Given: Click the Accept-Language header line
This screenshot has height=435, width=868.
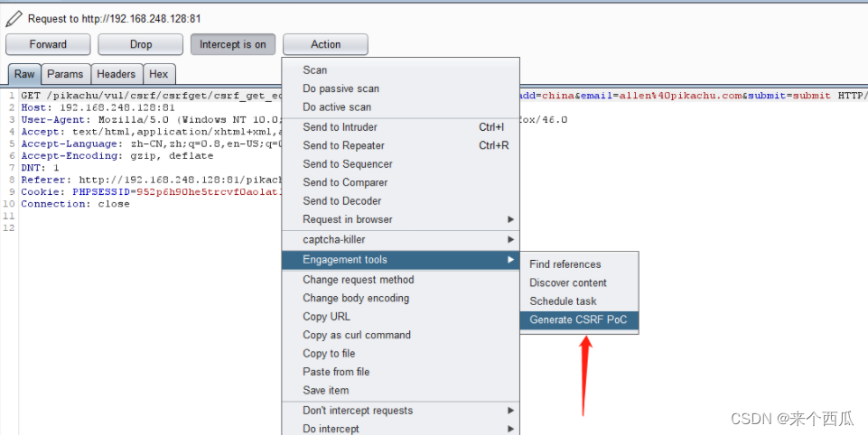Looking at the screenshot, I should [x=151, y=143].
